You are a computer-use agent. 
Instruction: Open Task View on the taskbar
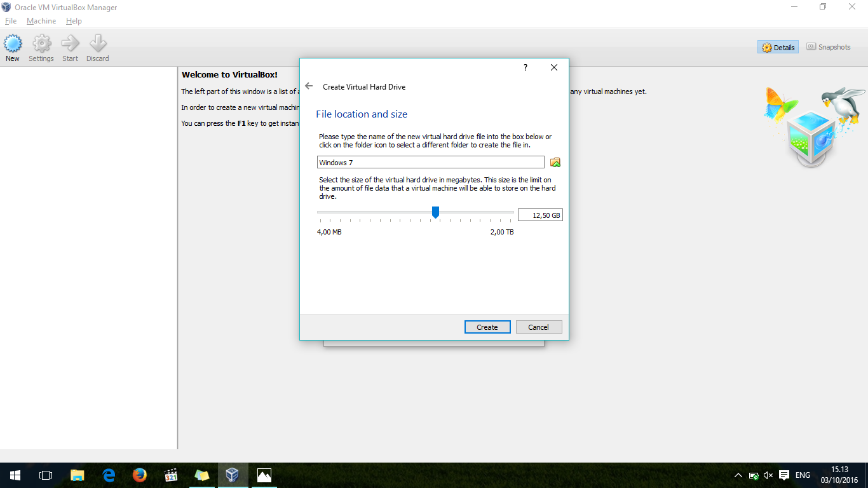(46, 475)
